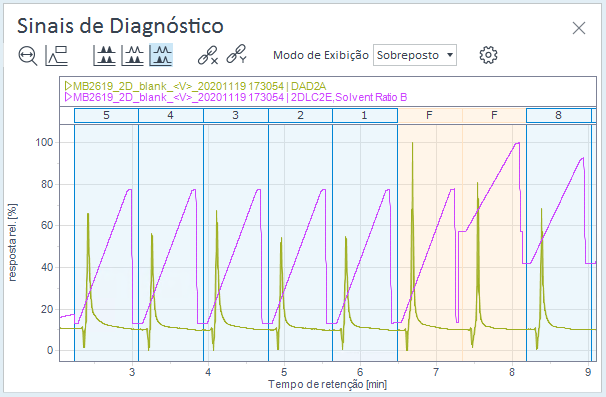
Task: Click the 80 value on the Y axis
Action: click(47, 184)
